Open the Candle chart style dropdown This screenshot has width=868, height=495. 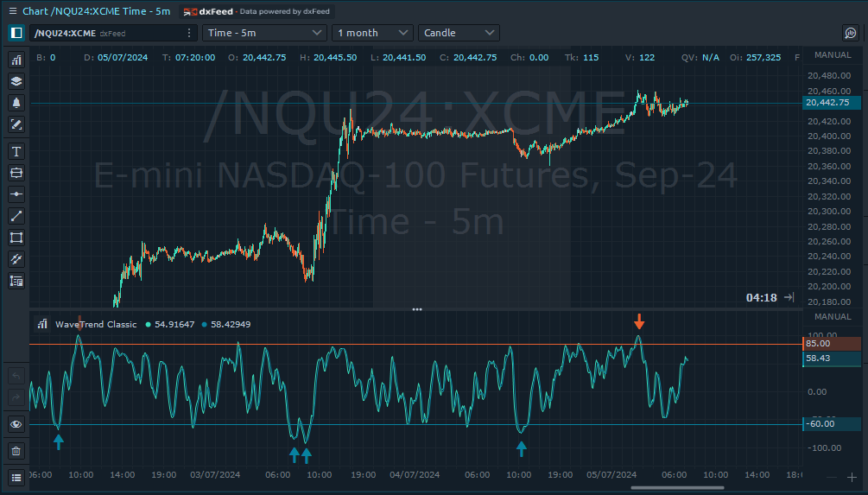pyautogui.click(x=459, y=33)
